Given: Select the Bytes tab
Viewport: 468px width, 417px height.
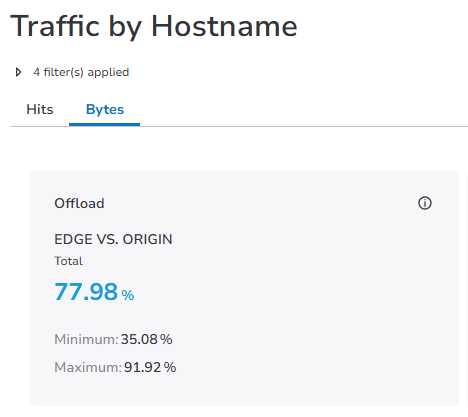Looking at the screenshot, I should pos(105,109).
